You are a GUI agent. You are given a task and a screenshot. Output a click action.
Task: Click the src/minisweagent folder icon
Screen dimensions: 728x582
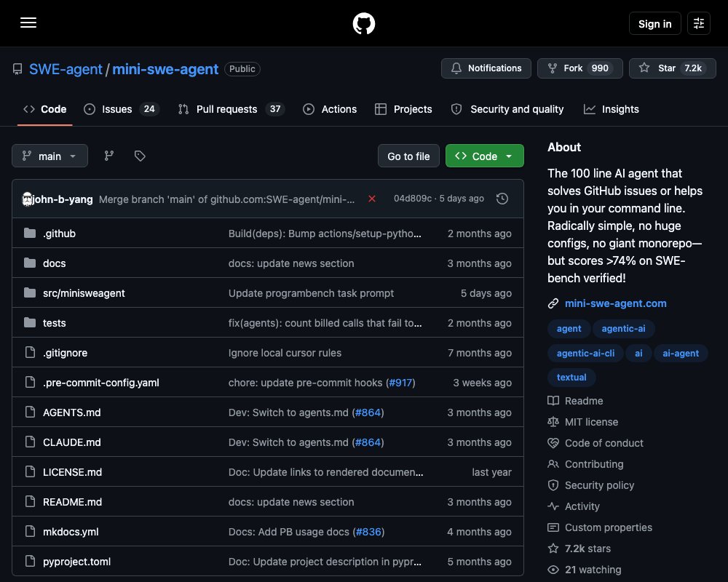(x=30, y=293)
